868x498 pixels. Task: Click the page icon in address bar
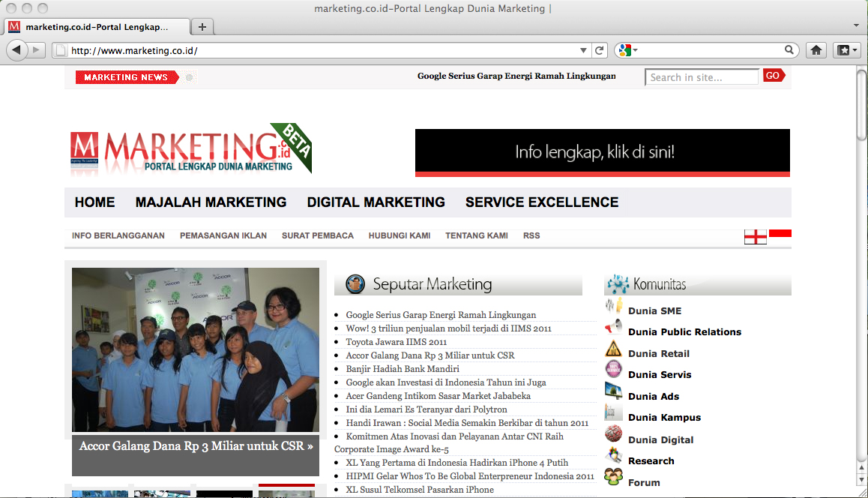click(x=61, y=50)
